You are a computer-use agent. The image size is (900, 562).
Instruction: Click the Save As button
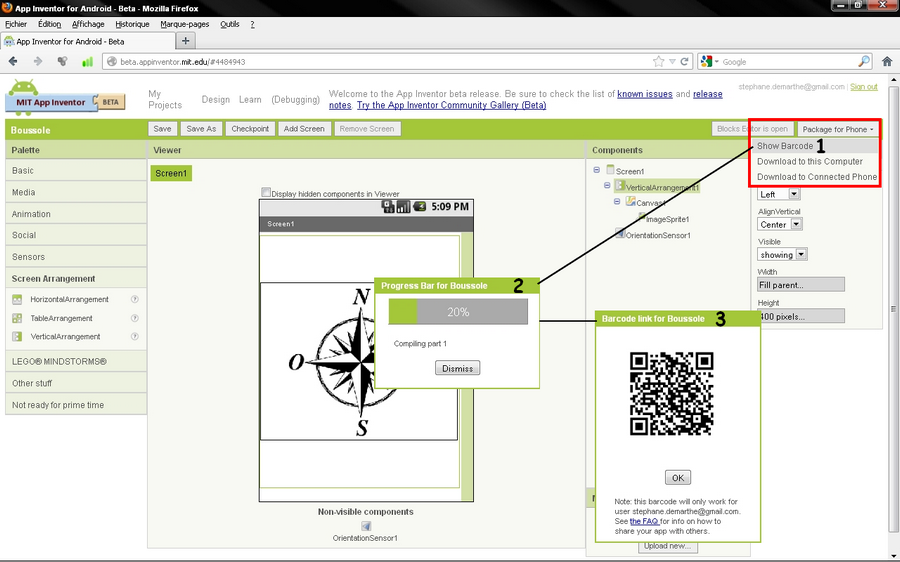pos(201,129)
